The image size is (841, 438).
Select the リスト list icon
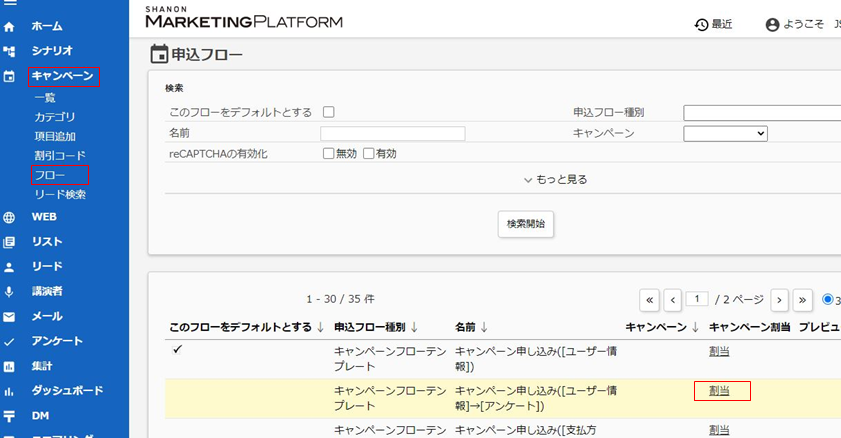click(x=10, y=242)
